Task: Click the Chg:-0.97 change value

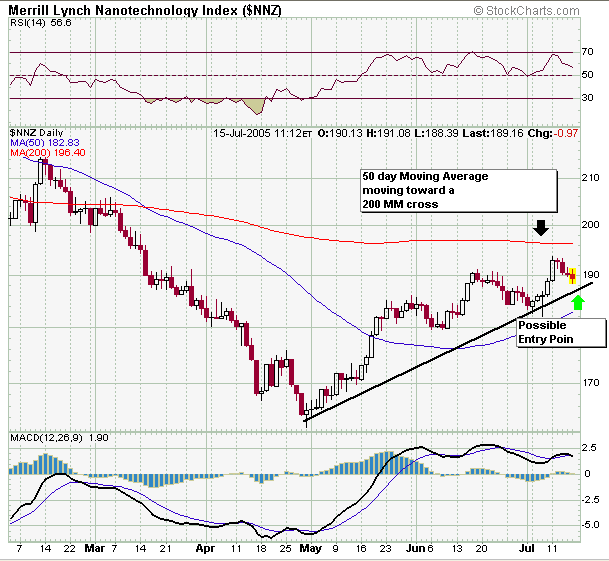Action: 553,133
